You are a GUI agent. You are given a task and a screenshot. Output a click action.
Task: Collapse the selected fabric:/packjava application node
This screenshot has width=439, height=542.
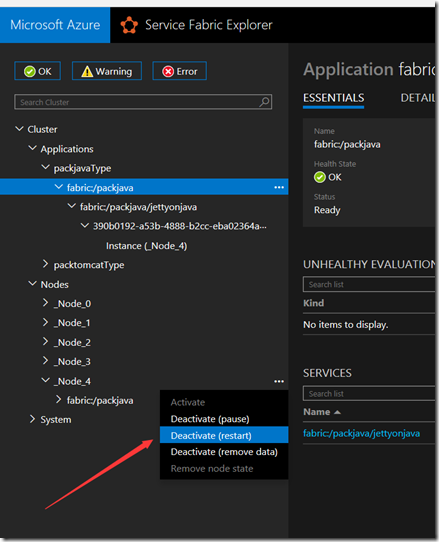pos(59,187)
